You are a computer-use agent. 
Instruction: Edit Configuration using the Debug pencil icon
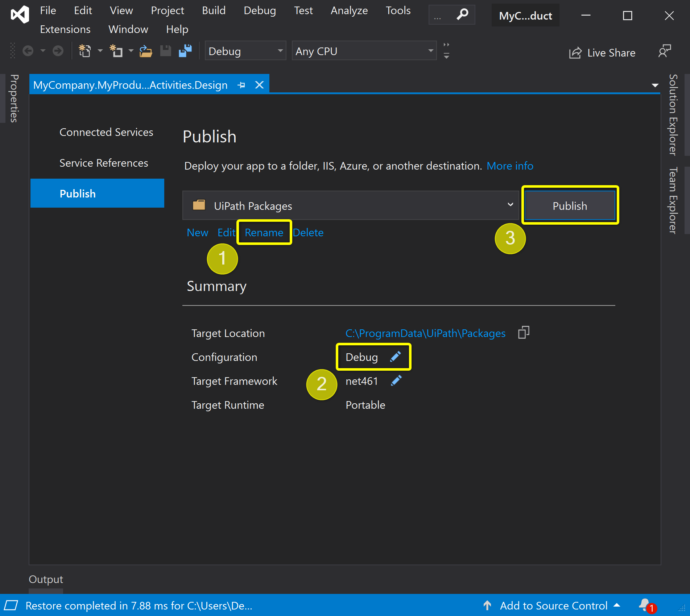[x=395, y=357]
